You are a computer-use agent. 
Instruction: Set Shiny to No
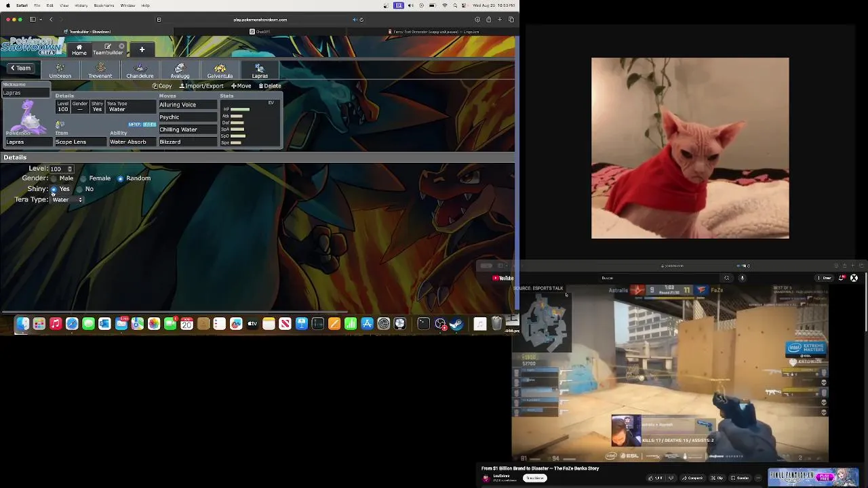click(79, 189)
